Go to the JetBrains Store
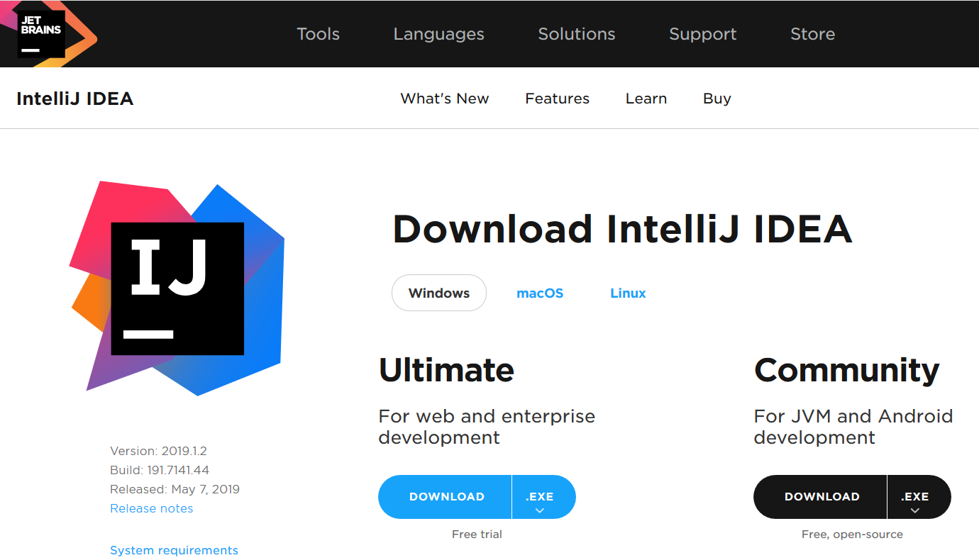This screenshot has width=979, height=560. pos(812,34)
